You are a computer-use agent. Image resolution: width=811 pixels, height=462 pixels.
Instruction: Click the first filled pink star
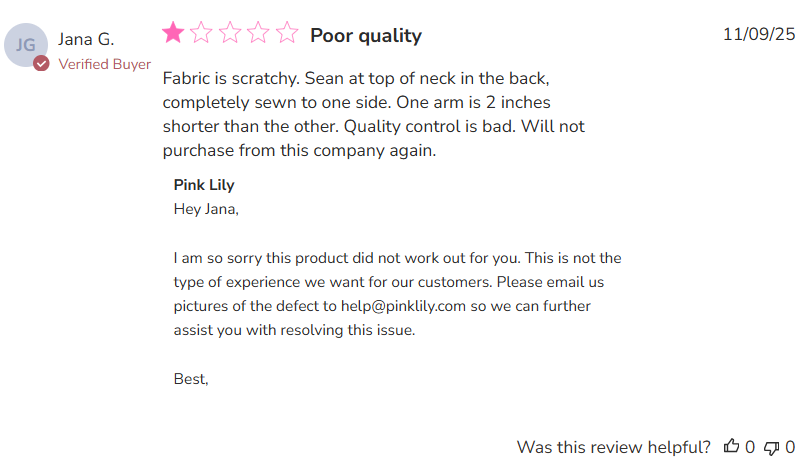[x=173, y=34]
